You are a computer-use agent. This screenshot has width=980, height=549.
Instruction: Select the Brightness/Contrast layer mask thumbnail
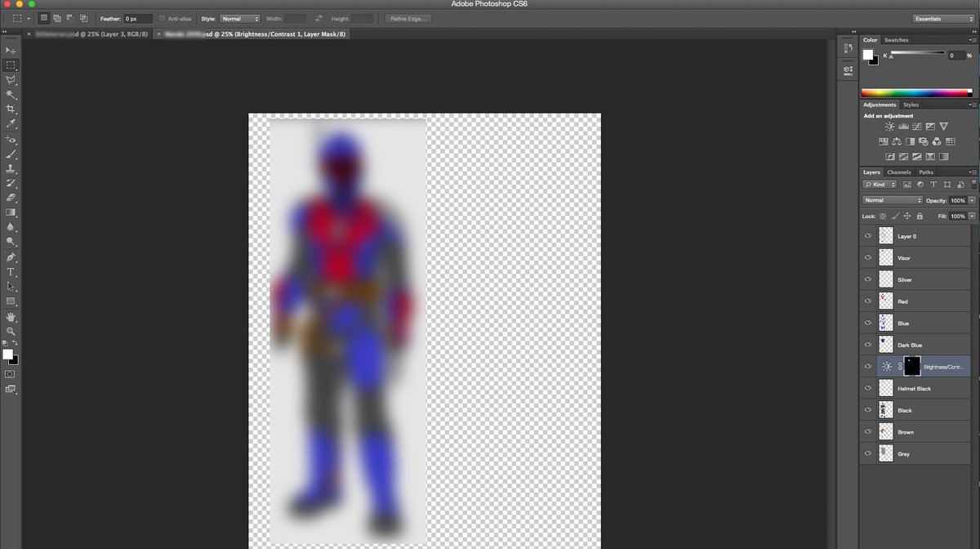tap(911, 367)
